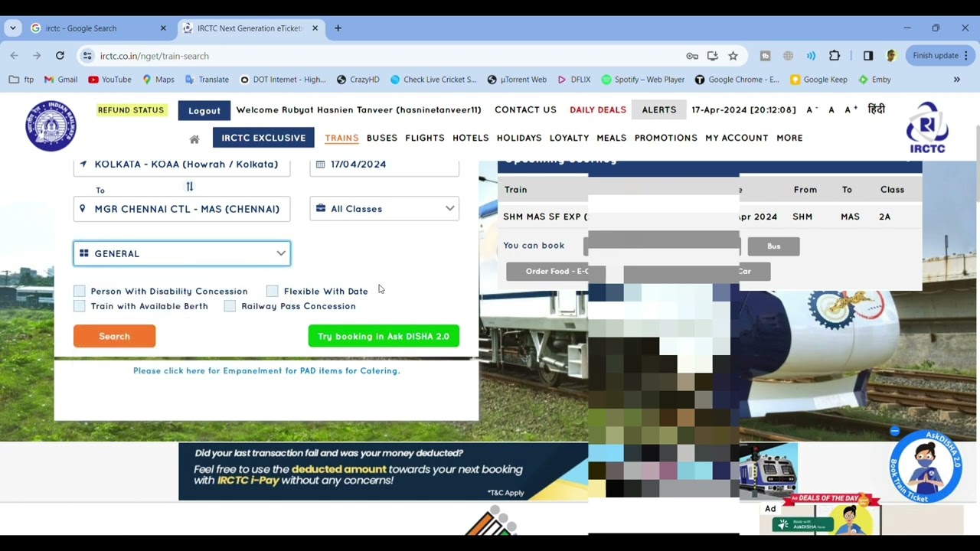
Task: Click the To station MGR CHENNAI field
Action: click(x=182, y=209)
